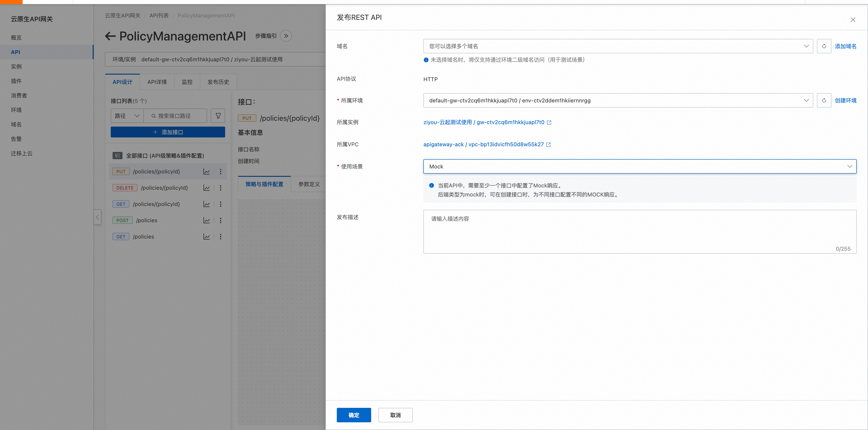Open external link icon for VPC
The height and width of the screenshot is (430, 868).
pyautogui.click(x=548, y=144)
